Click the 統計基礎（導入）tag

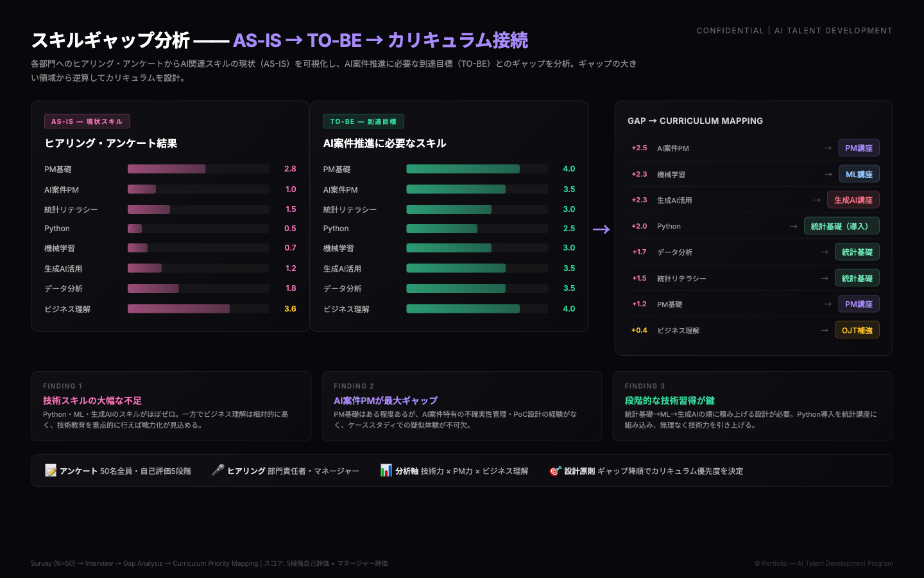click(841, 226)
